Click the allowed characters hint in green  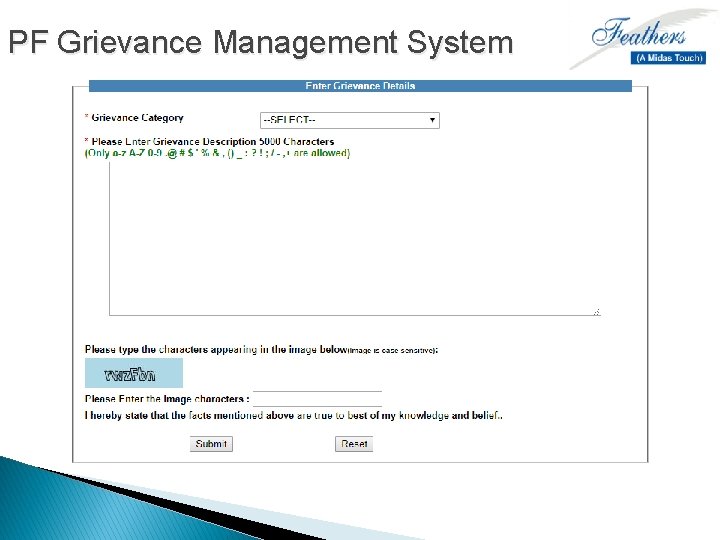[x=217, y=153]
